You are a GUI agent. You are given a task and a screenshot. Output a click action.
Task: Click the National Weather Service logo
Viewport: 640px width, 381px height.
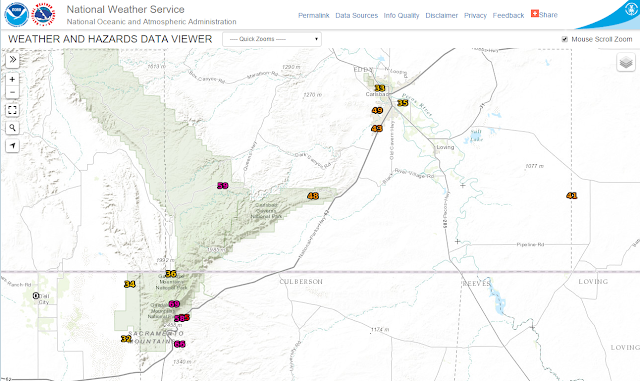(x=43, y=15)
